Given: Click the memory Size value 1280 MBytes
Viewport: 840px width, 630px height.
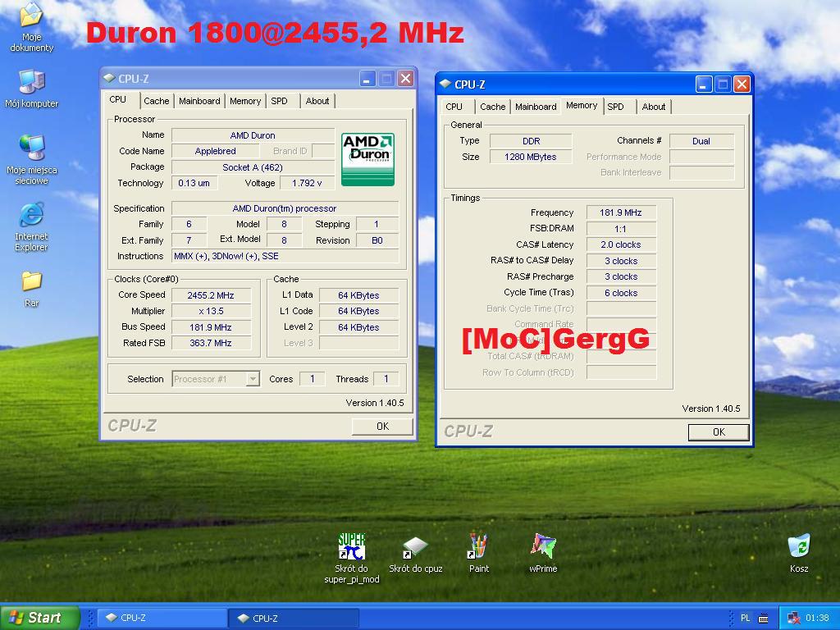Looking at the screenshot, I should point(531,157).
